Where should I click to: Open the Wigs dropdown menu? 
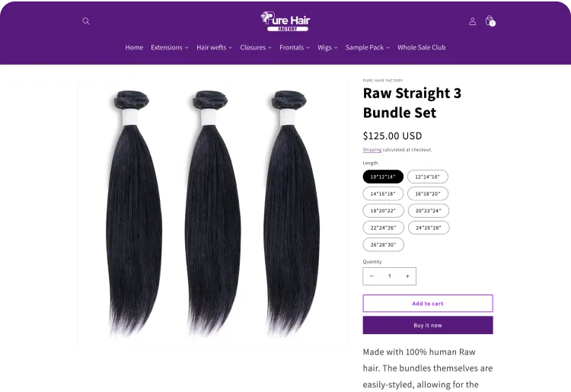[x=327, y=47]
